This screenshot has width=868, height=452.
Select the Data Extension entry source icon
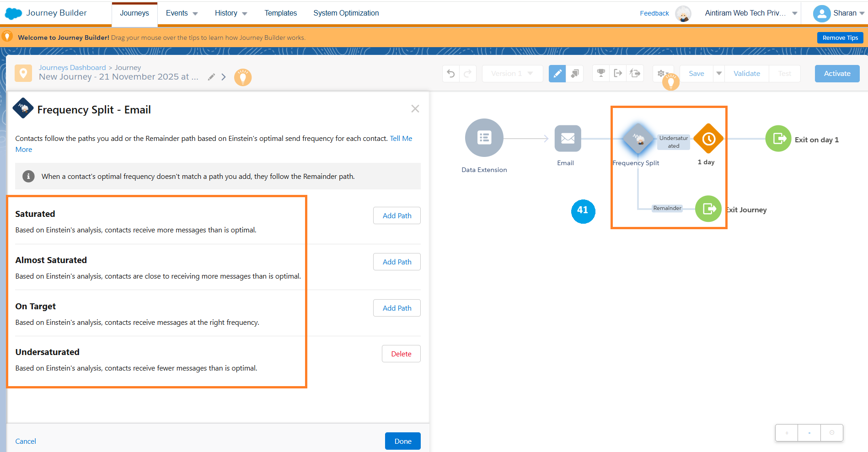tap(484, 138)
